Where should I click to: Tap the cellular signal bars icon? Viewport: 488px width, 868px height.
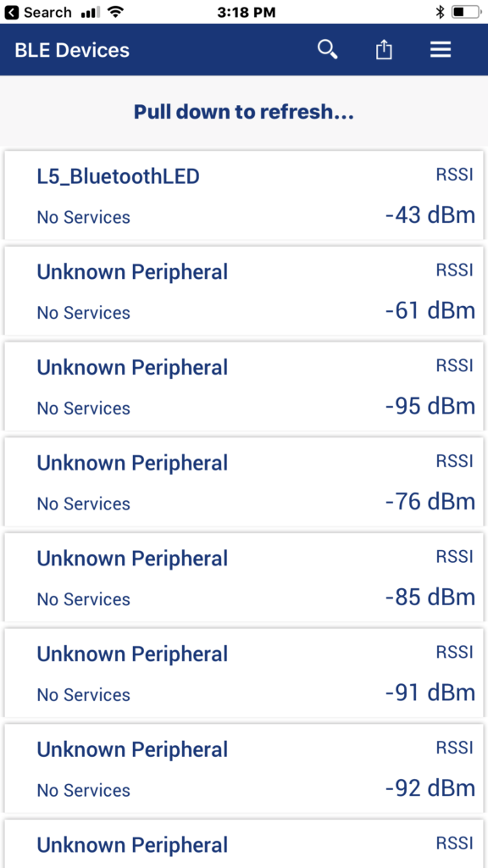90,12
